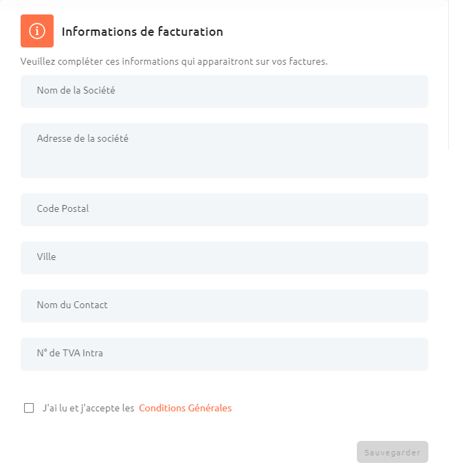This screenshot has width=449, height=476.
Task: Focus the Adresse de la société textarea
Action: tap(224, 151)
